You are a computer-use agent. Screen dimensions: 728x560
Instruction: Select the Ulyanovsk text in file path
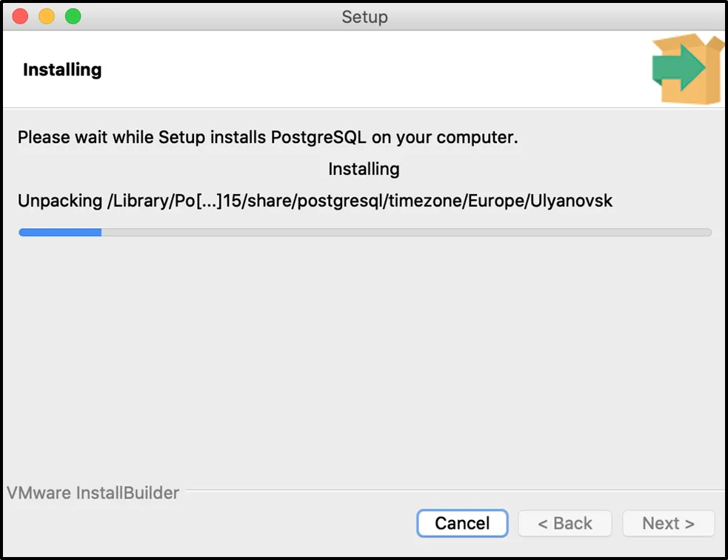point(572,201)
